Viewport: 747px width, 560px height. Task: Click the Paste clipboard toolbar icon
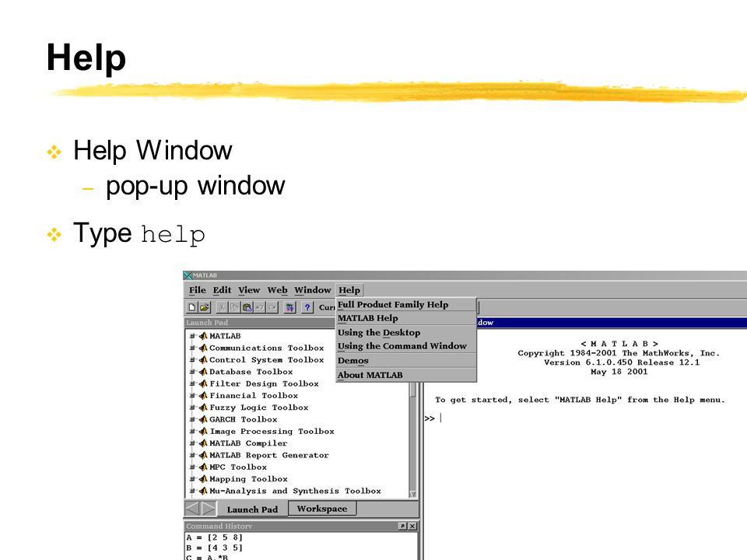click(x=247, y=308)
